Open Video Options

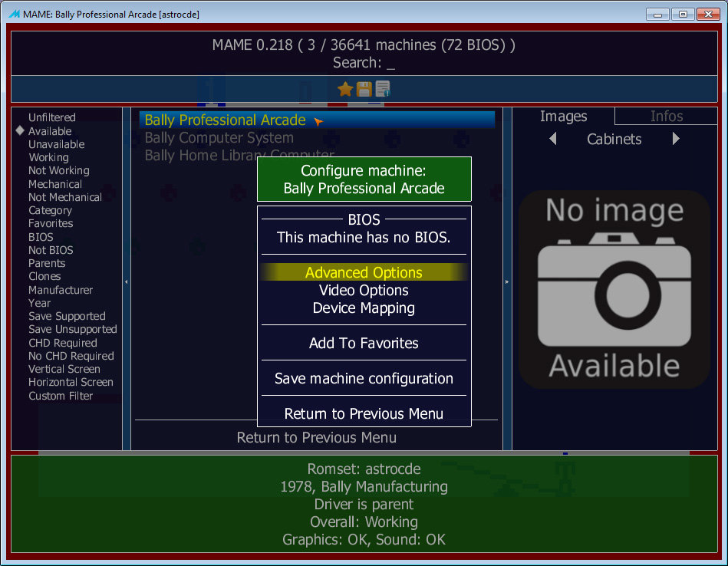tap(364, 290)
